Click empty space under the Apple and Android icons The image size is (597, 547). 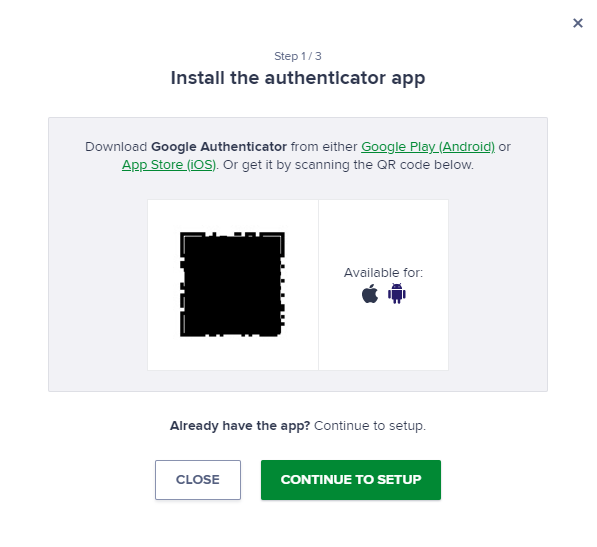coord(383,337)
